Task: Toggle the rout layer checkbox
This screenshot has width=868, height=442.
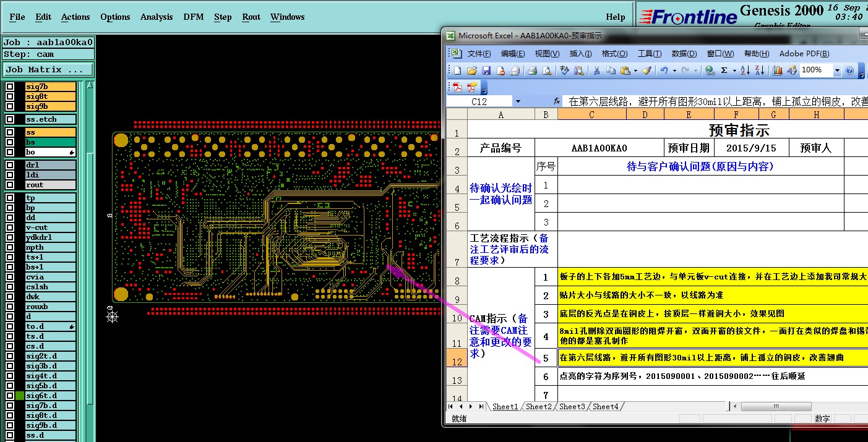Action: coord(10,185)
